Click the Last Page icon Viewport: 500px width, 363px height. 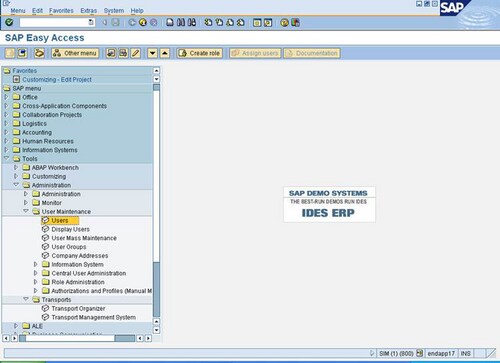point(241,22)
